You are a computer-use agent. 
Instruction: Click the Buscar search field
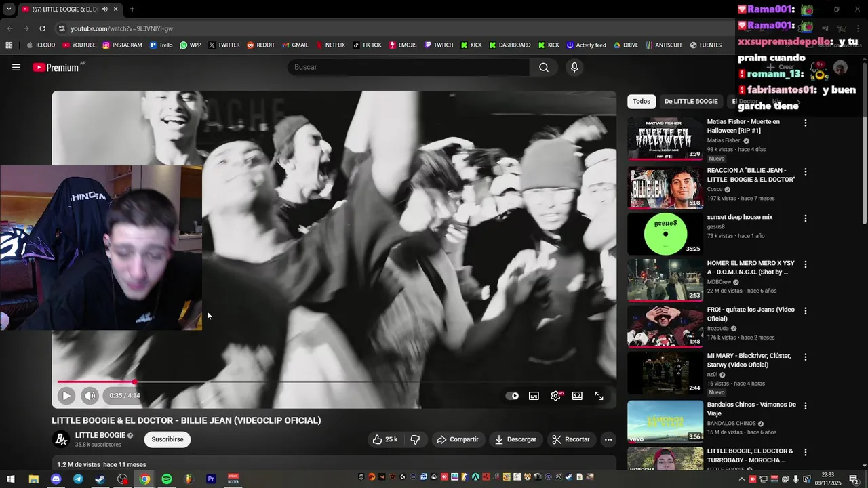coord(409,67)
